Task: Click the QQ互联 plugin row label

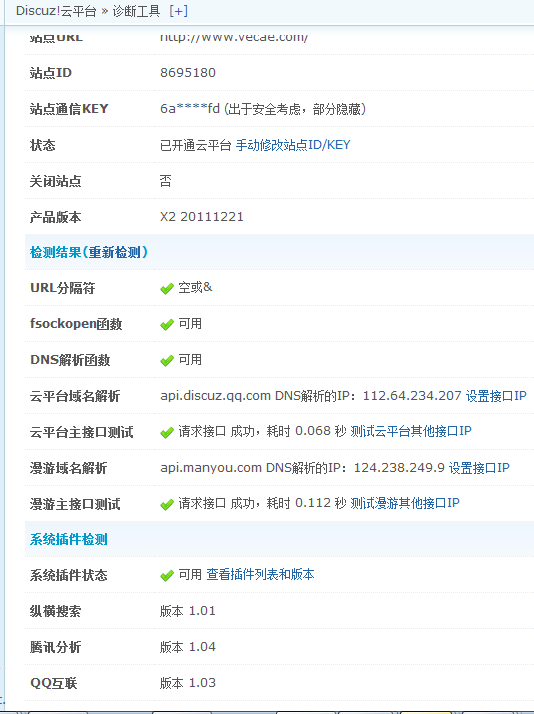Action: [x=54, y=683]
